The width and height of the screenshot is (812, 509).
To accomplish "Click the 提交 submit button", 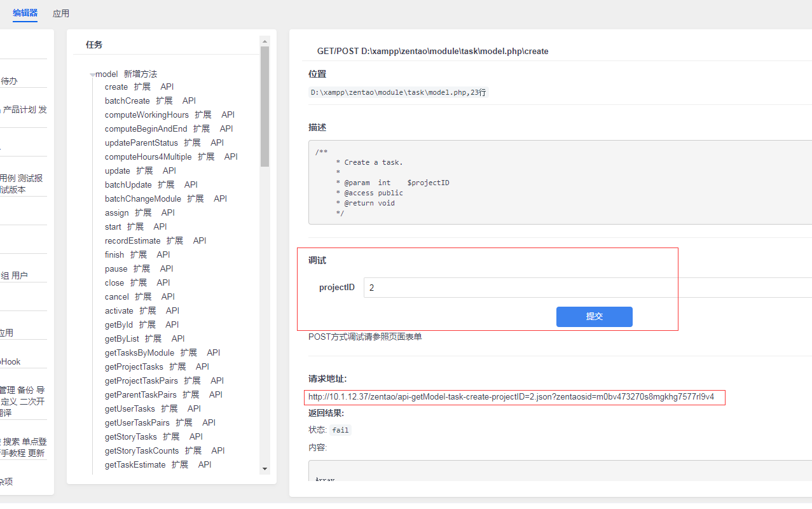I will [x=595, y=317].
